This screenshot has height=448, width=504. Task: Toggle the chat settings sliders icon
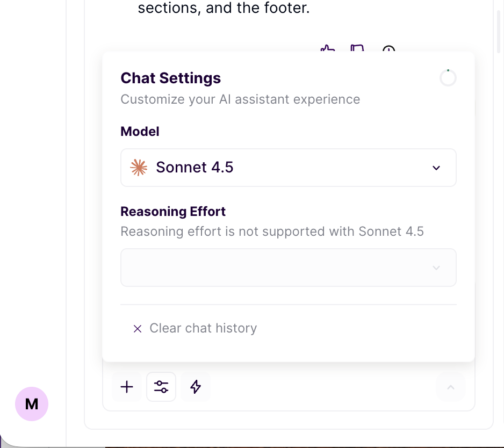pos(161,387)
